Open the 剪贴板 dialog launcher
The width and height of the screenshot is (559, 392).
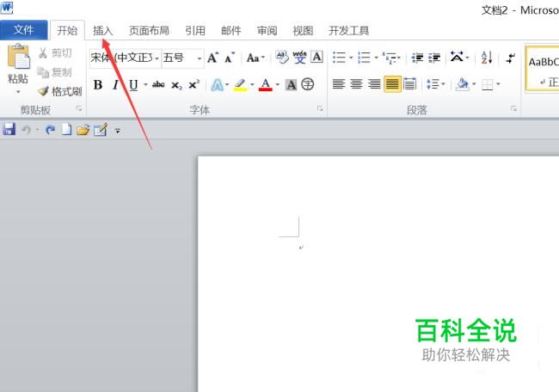[79, 108]
